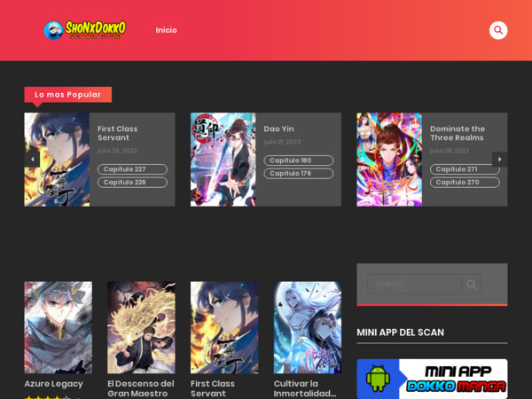Select the Lo mas Popular tab

click(68, 95)
